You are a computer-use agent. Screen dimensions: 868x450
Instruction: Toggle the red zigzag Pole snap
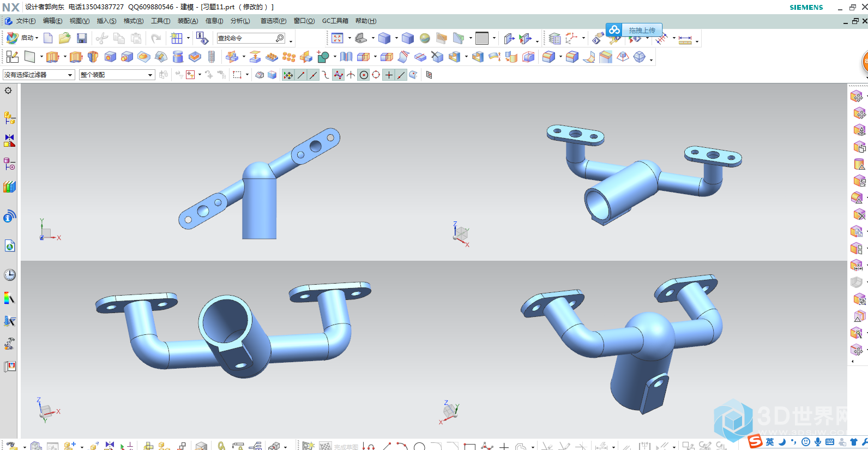coord(339,75)
